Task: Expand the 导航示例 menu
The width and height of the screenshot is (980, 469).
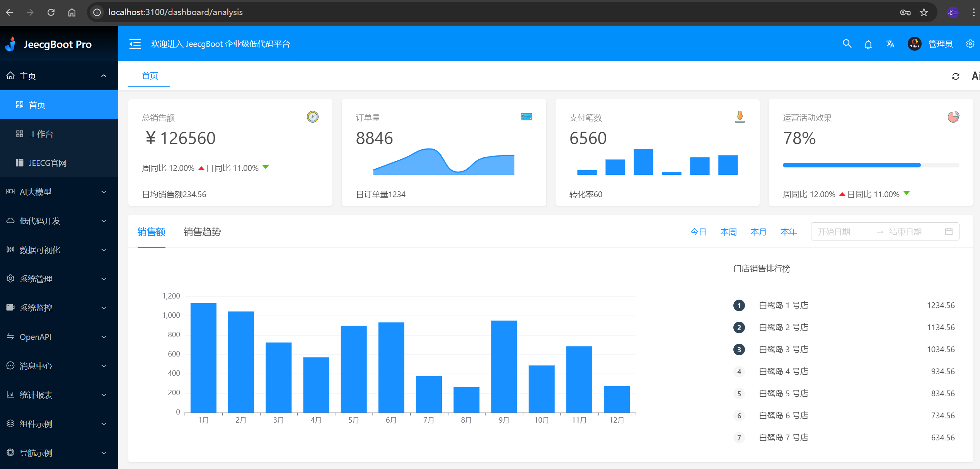Action: point(59,453)
